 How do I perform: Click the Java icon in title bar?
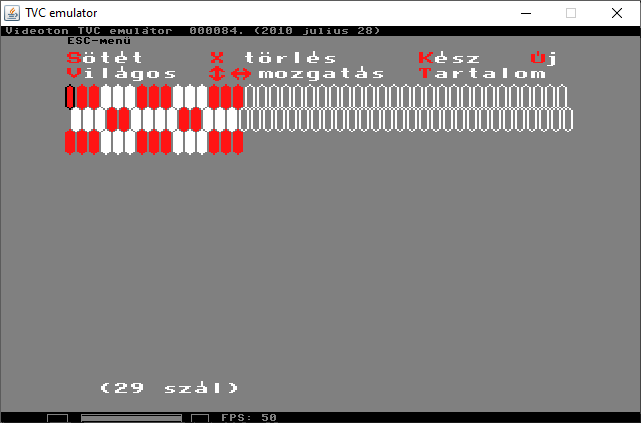[13, 13]
